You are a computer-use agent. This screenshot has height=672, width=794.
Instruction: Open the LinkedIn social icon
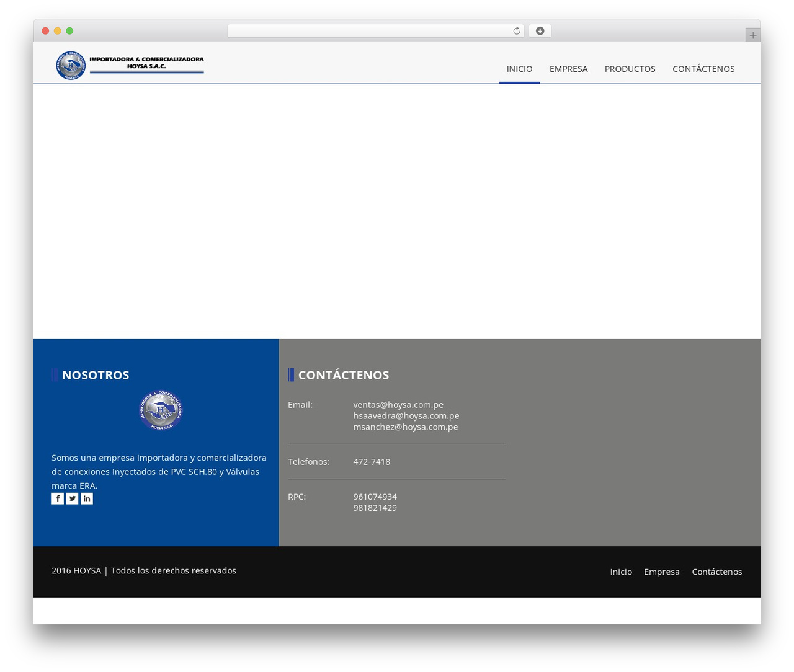click(x=87, y=498)
